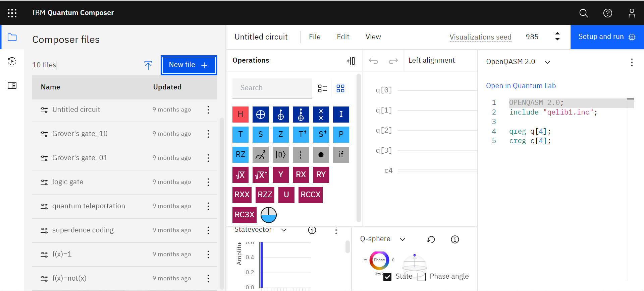The width and height of the screenshot is (644, 291).
Task: Select the Hadamard H gate
Action: [240, 115]
